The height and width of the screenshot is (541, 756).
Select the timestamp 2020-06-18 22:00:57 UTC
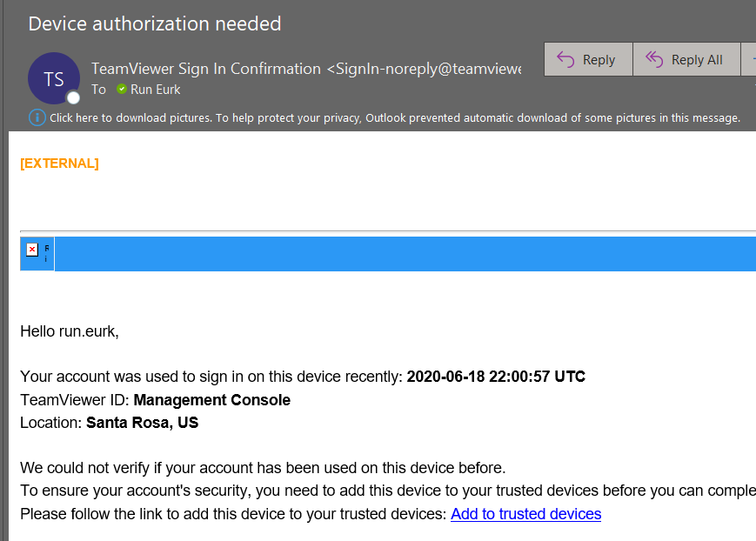pyautogui.click(x=496, y=377)
